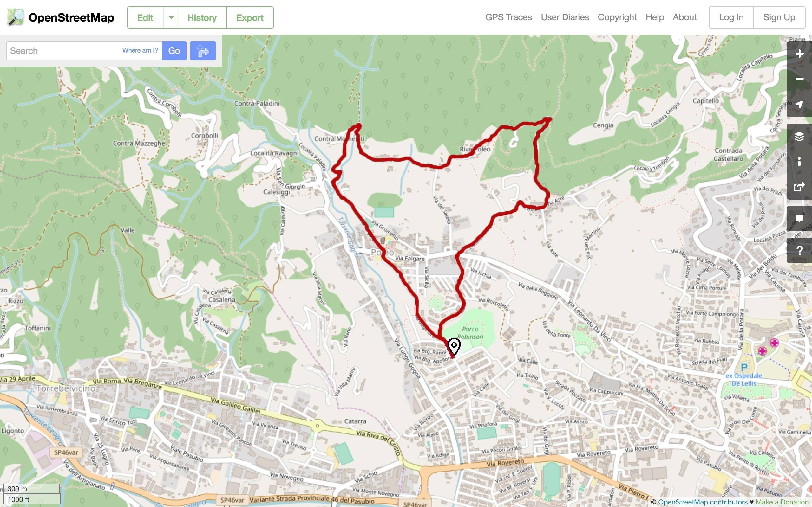Open the Export tab
This screenshot has width=812, height=507.
[x=250, y=17]
